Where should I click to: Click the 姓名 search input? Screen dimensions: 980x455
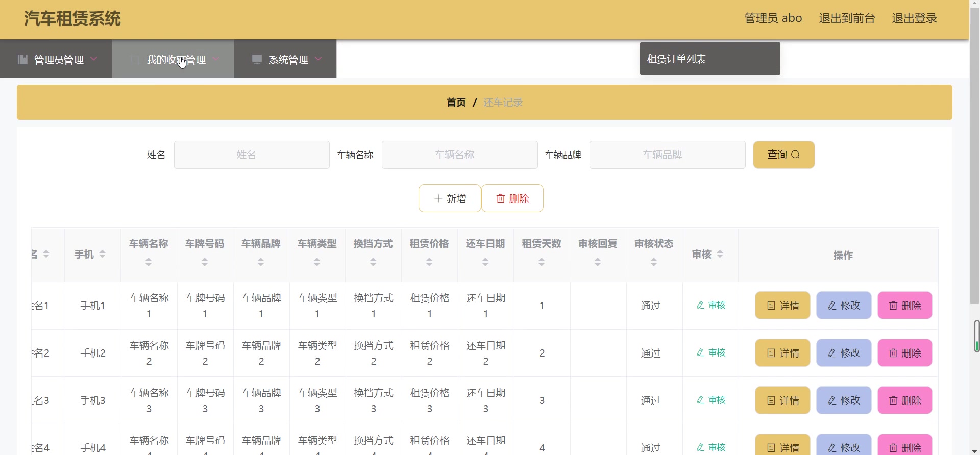click(252, 155)
